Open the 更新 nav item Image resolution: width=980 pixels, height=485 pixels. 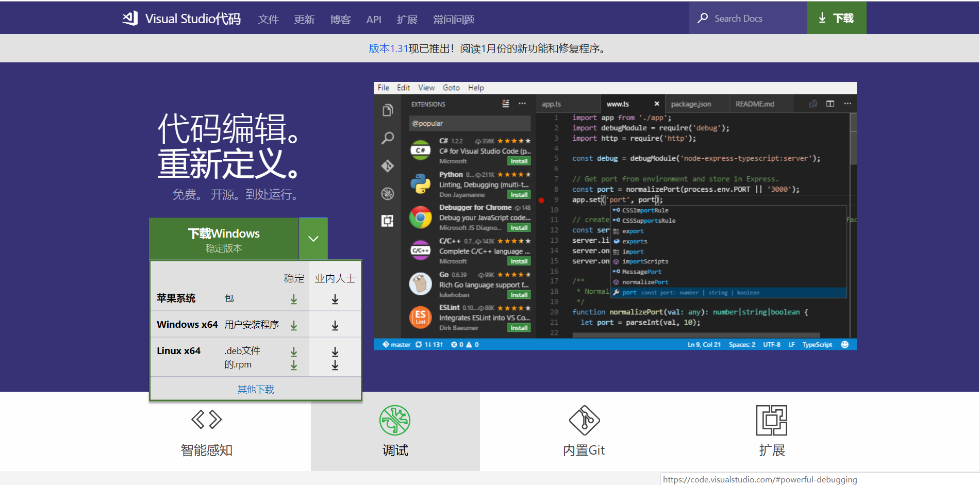coord(305,20)
